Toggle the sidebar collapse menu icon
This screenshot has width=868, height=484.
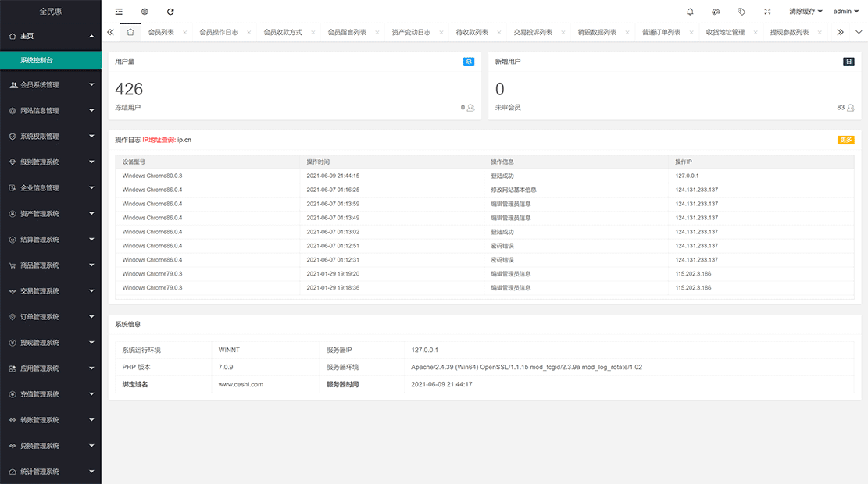click(x=119, y=12)
